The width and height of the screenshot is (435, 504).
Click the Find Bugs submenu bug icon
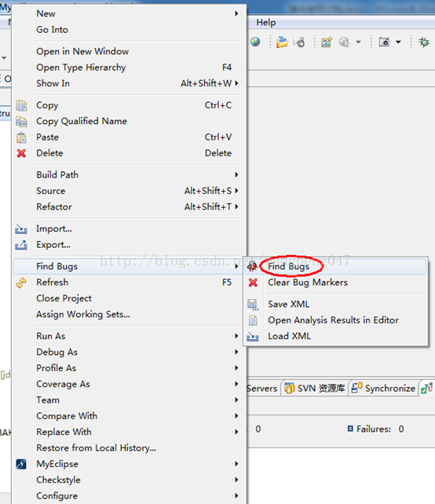pyautogui.click(x=252, y=266)
